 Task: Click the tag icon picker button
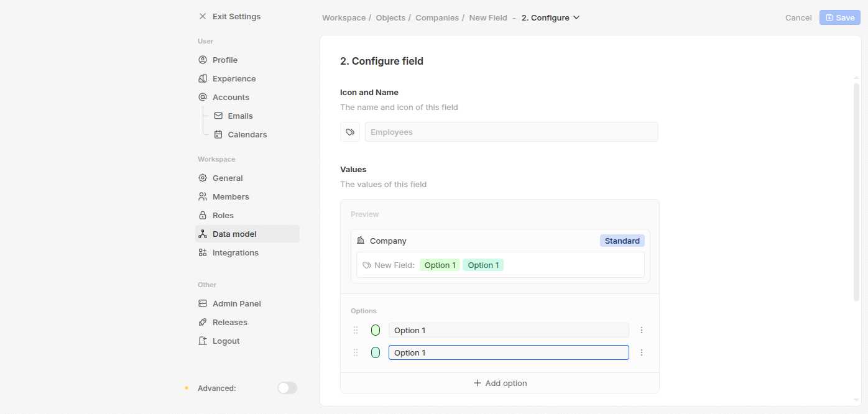click(350, 132)
